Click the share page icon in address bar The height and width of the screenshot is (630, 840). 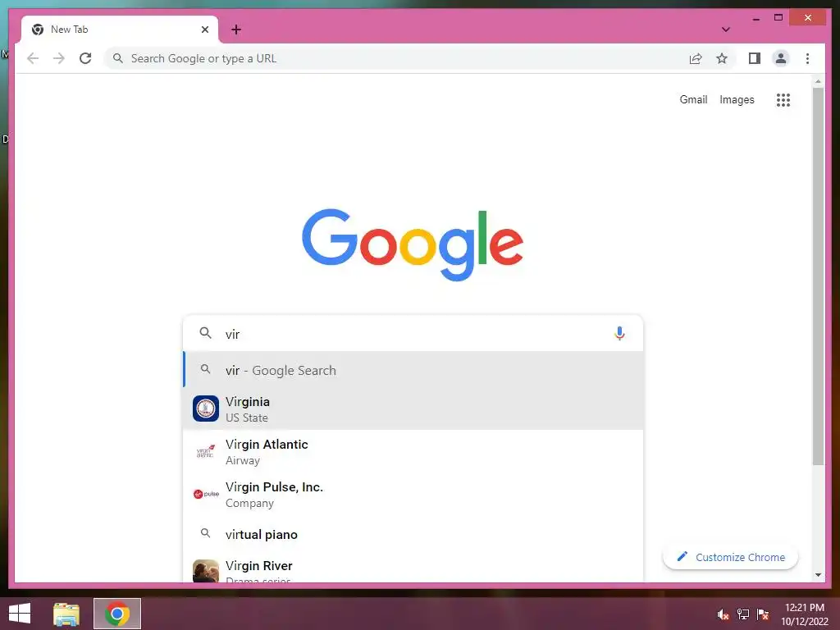[x=696, y=58]
